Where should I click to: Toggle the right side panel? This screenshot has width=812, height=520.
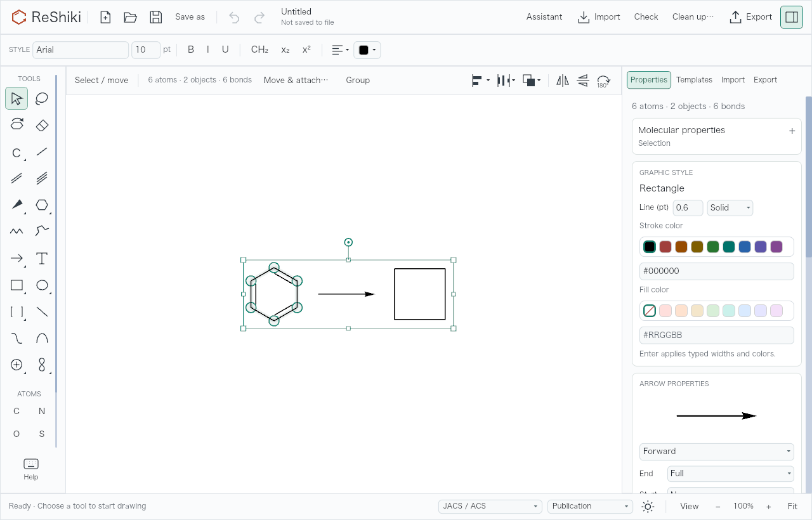[792, 17]
